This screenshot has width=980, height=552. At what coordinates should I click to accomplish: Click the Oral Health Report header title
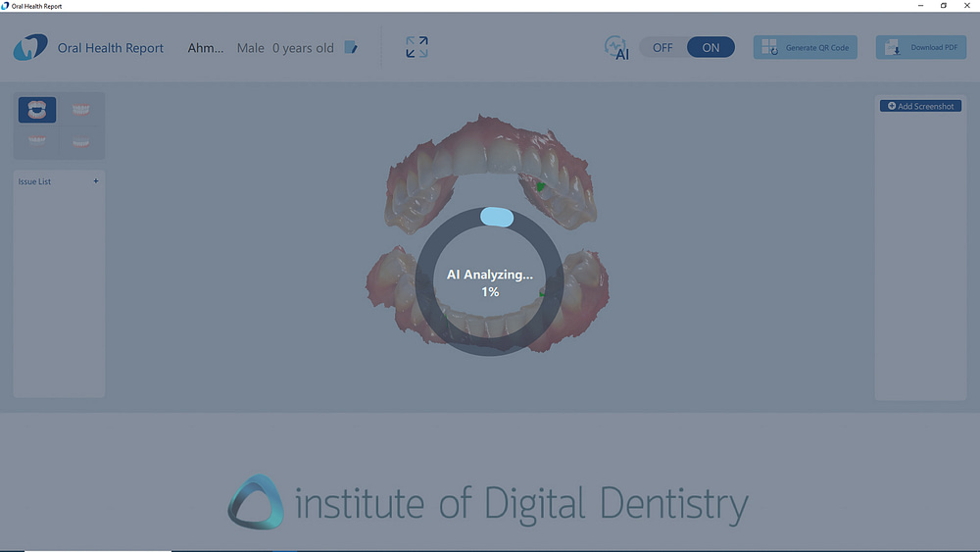(111, 48)
